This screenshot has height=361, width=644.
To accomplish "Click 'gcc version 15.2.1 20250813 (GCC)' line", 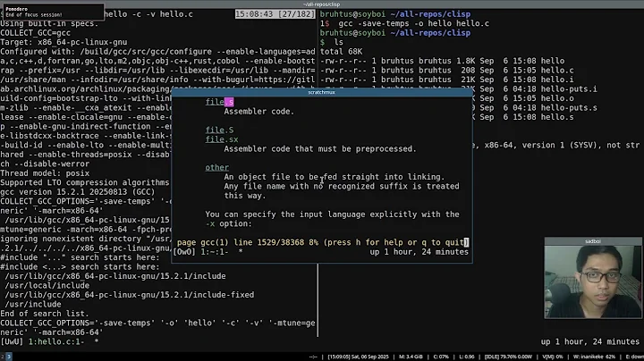I will (x=78, y=192).
